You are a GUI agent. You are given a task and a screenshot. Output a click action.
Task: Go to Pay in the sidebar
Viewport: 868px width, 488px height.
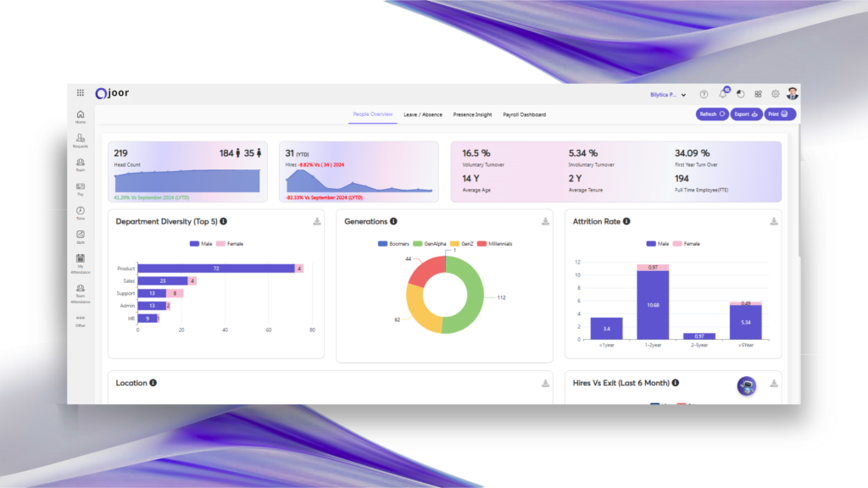80,186
